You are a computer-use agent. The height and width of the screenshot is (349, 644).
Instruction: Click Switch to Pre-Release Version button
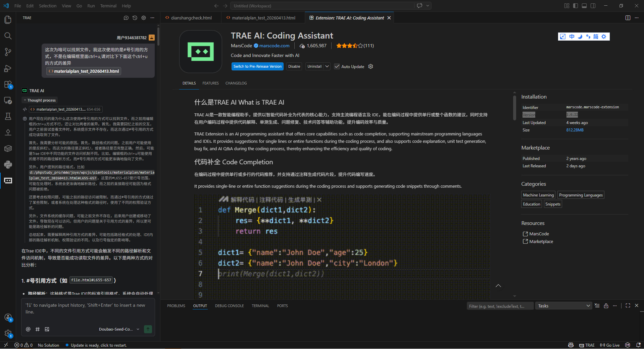(x=257, y=66)
